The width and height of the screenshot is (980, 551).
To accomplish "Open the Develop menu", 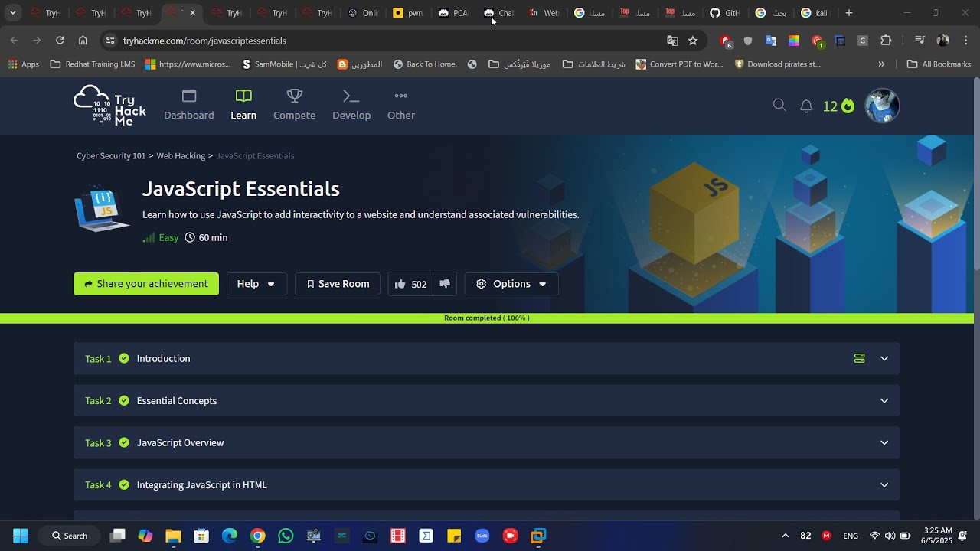I will (x=351, y=106).
